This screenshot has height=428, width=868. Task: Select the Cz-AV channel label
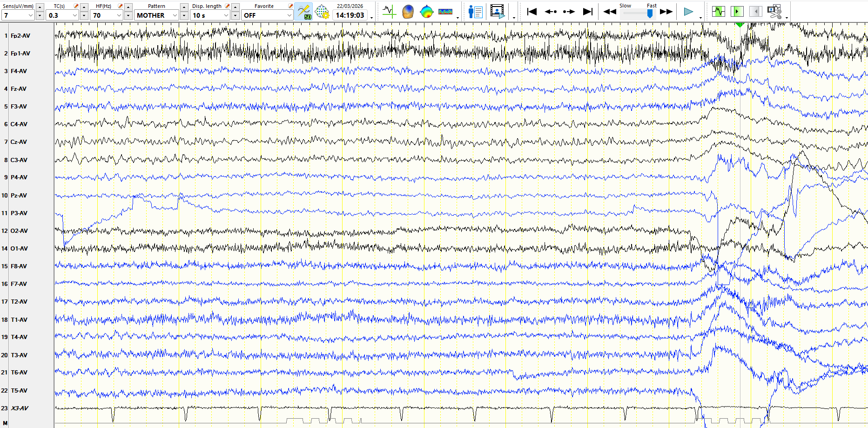coord(19,142)
